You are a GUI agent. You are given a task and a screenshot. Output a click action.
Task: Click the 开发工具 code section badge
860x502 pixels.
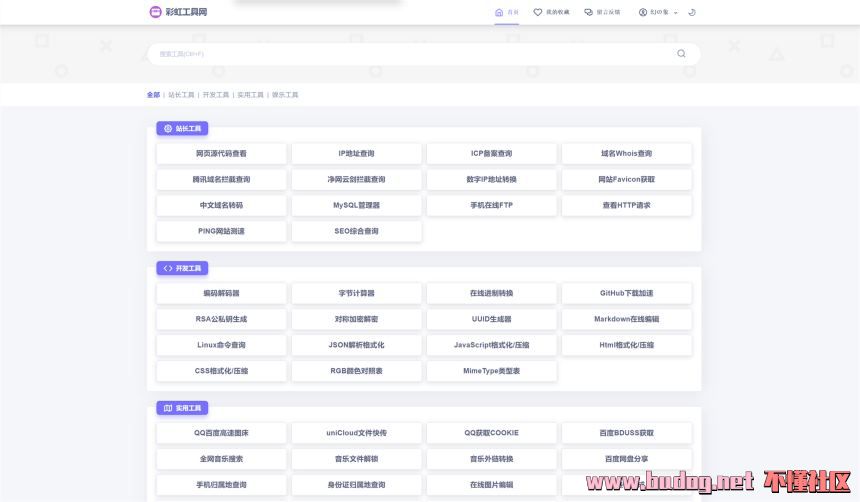pyautogui.click(x=182, y=268)
